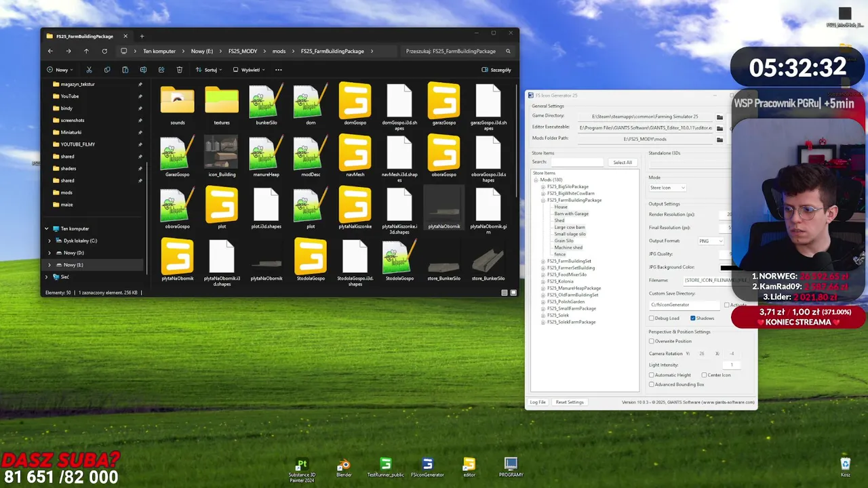Open the Nowy new item menu

60,70
